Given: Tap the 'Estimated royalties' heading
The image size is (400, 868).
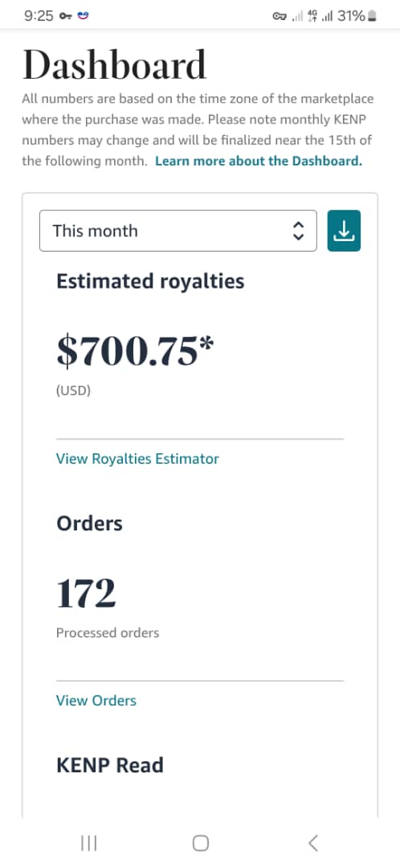Looking at the screenshot, I should coord(150,281).
